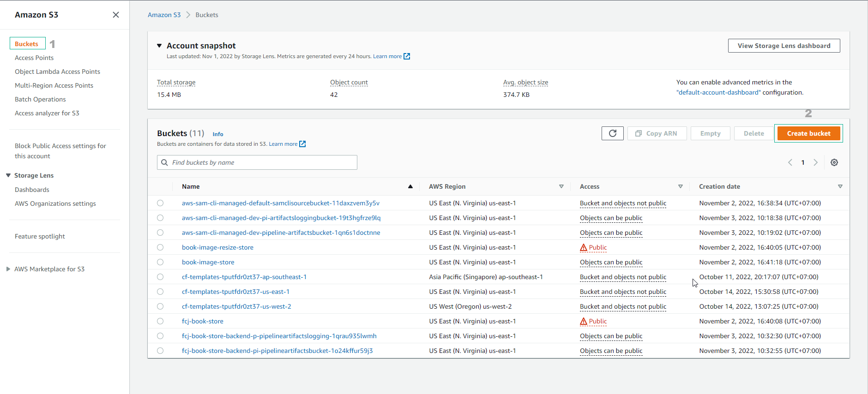Click external link icon beside Account snapshot Learn more

pos(407,56)
